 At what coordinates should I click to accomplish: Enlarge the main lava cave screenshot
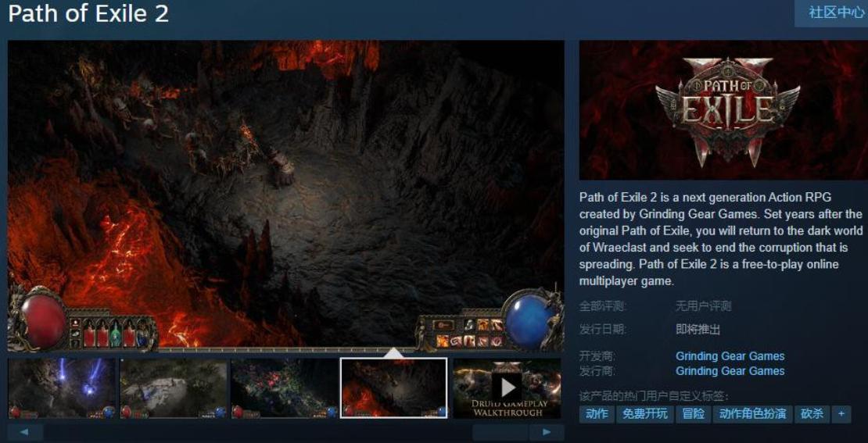(x=285, y=195)
